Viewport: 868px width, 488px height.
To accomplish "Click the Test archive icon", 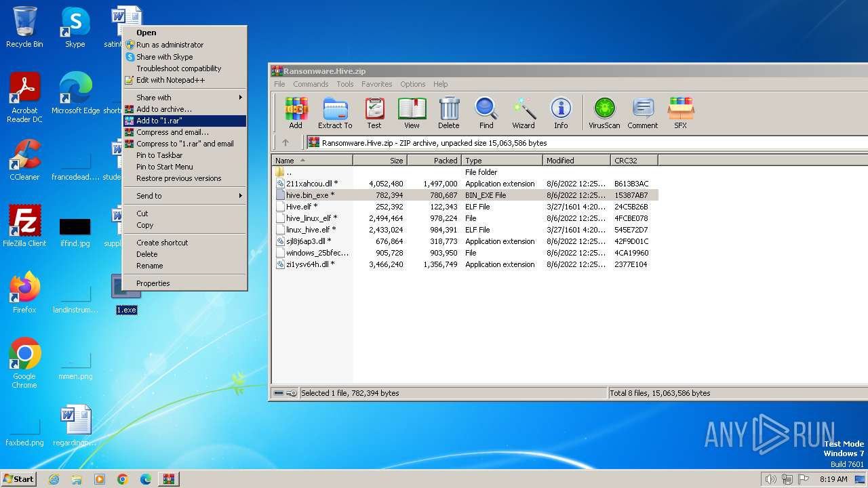I will [374, 113].
